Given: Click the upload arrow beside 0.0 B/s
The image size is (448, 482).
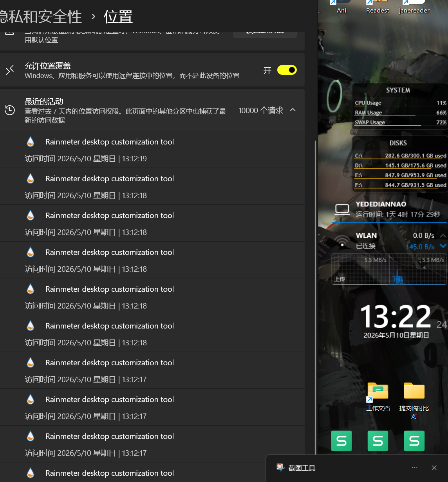Looking at the screenshot, I should pyautogui.click(x=443, y=236).
